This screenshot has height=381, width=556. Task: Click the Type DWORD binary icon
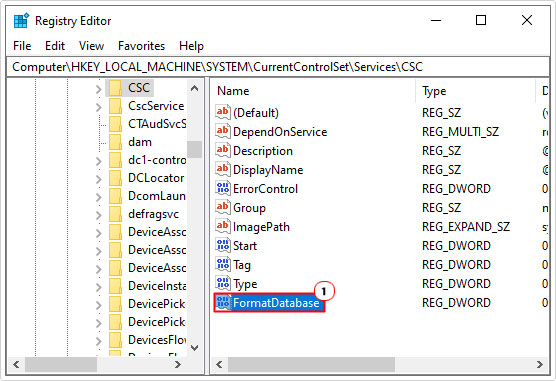(223, 284)
